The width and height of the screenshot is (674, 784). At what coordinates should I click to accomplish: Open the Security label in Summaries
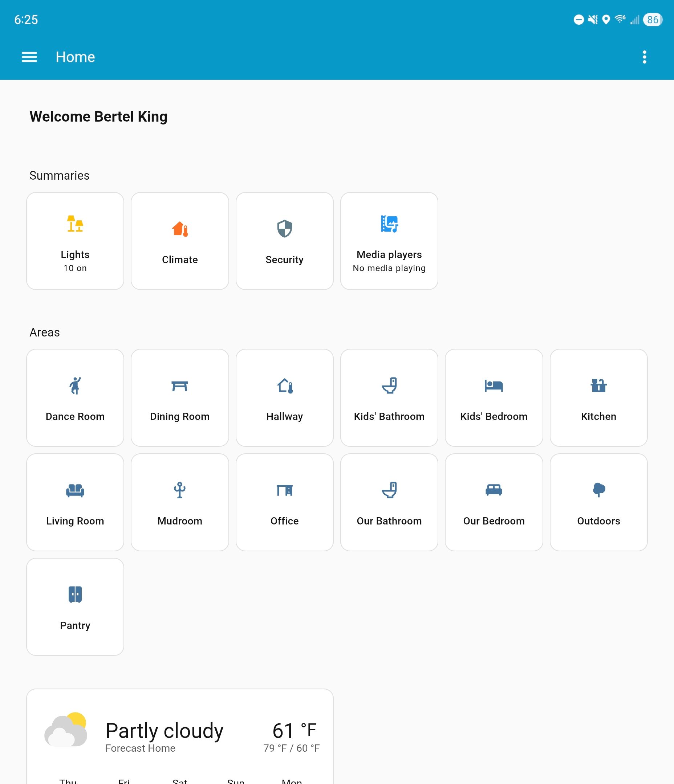(284, 260)
